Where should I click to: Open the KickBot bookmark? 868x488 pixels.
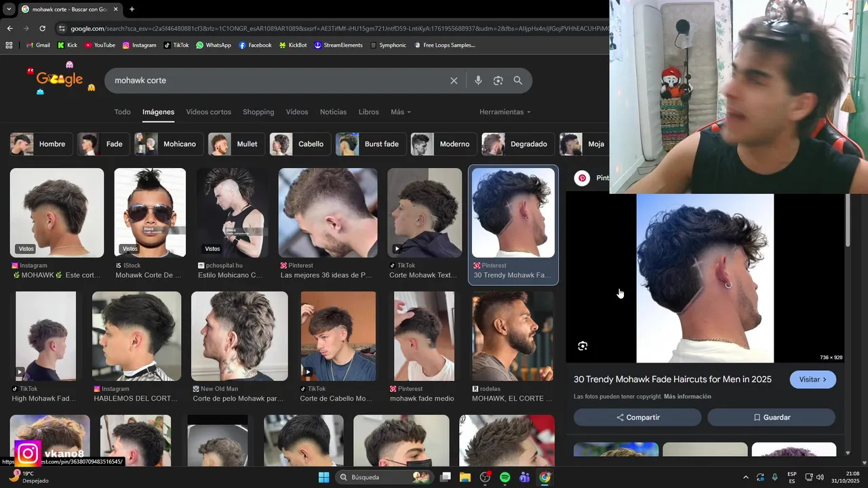293,45
